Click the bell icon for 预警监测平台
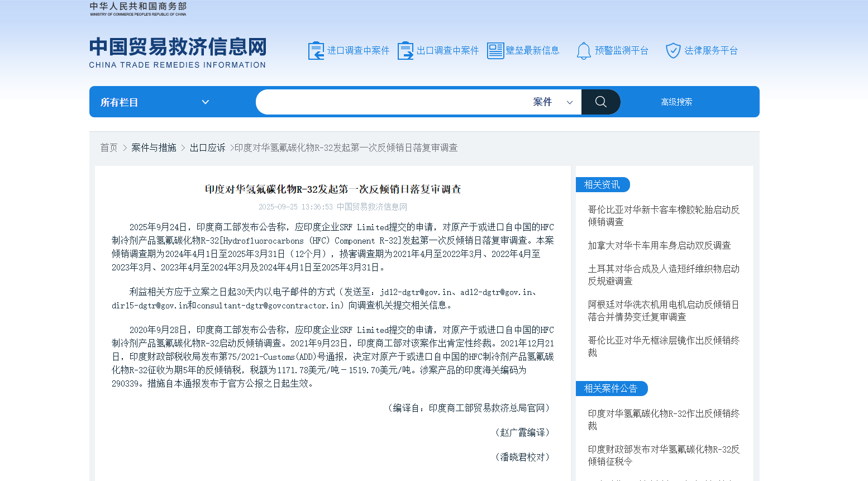Viewport: 868px width, 481px height. (x=584, y=51)
